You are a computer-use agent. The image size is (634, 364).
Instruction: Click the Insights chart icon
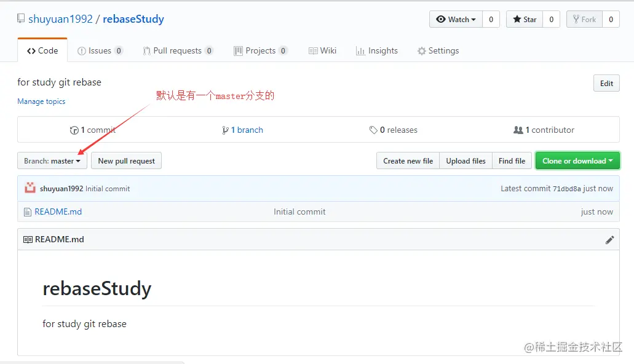[361, 50]
